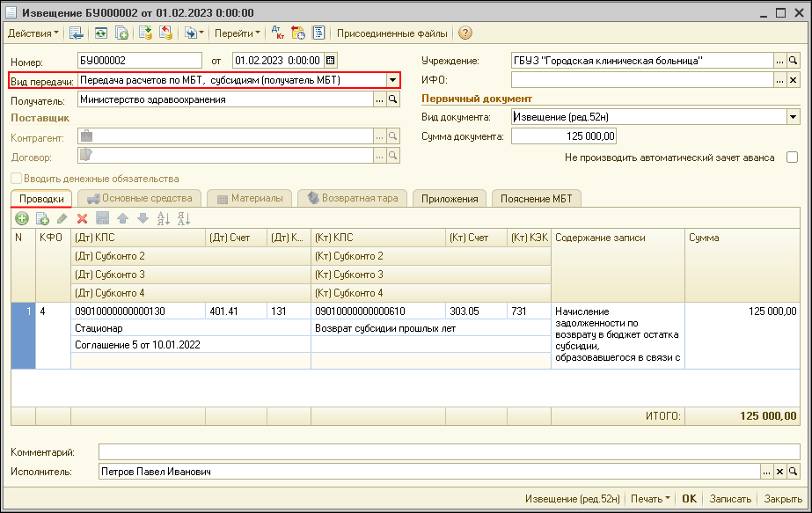
Task: Click the ellipsis select button for Получатель
Action: (x=379, y=99)
